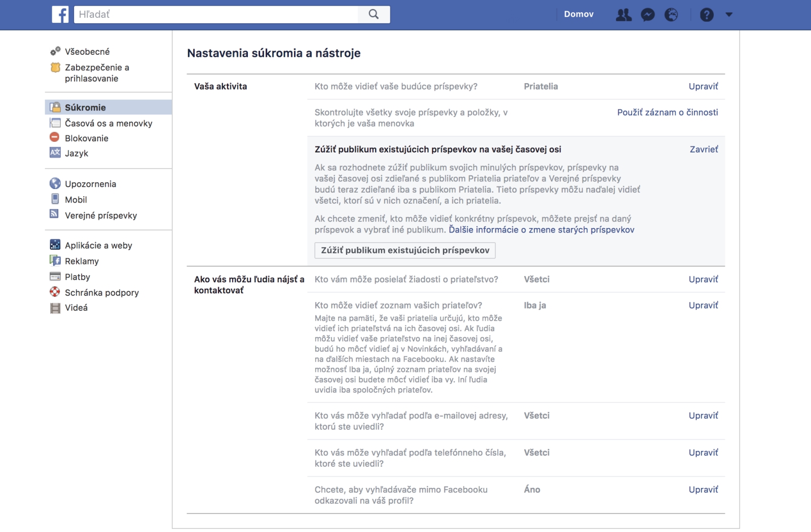Click Zúžiť publikum existujúcich príspevkov button
811x532 pixels.
(x=405, y=250)
